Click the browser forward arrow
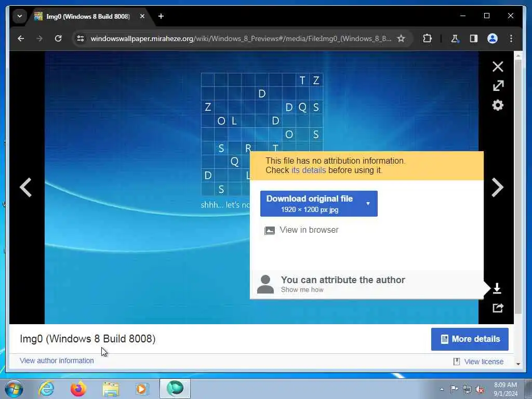Viewport: 532px width, 399px height. pos(39,38)
